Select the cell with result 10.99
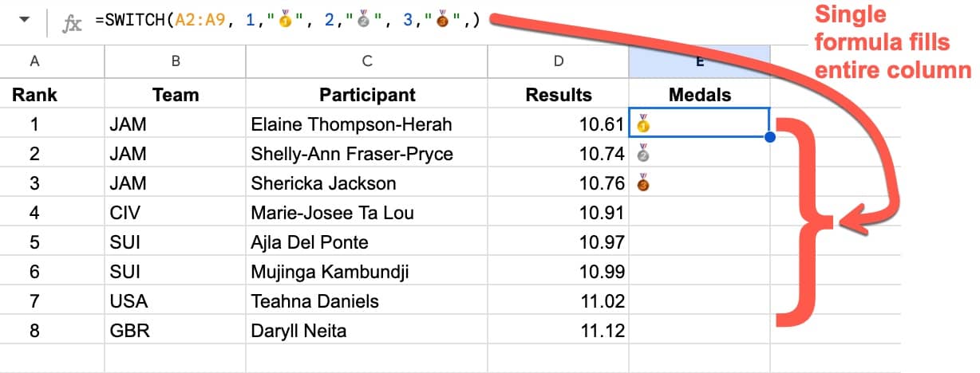The width and height of the screenshot is (980, 373). 559,272
